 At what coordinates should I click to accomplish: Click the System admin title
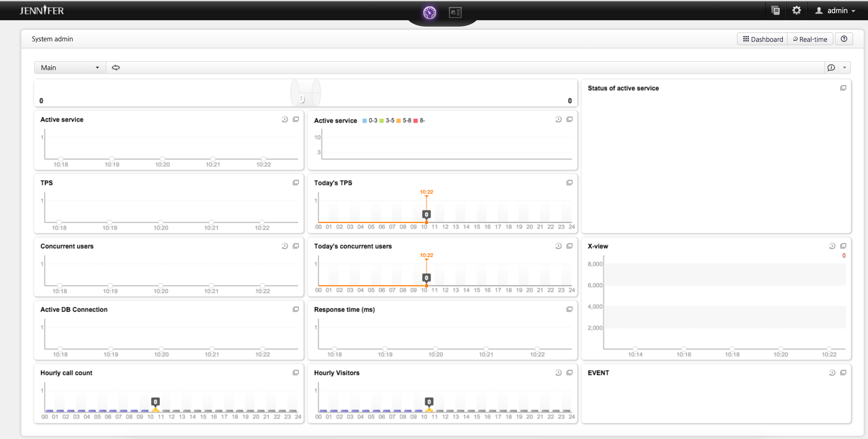pos(52,39)
